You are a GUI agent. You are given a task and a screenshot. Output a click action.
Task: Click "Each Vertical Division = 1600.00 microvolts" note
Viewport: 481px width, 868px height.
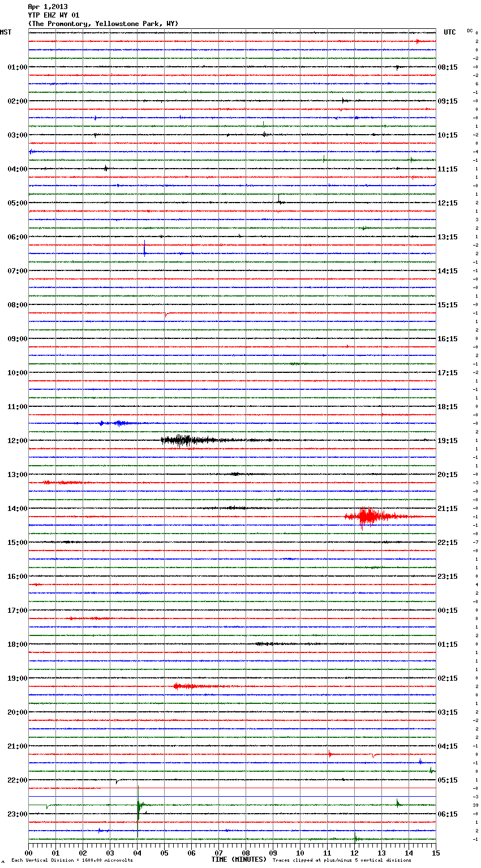pyautogui.click(x=72, y=861)
